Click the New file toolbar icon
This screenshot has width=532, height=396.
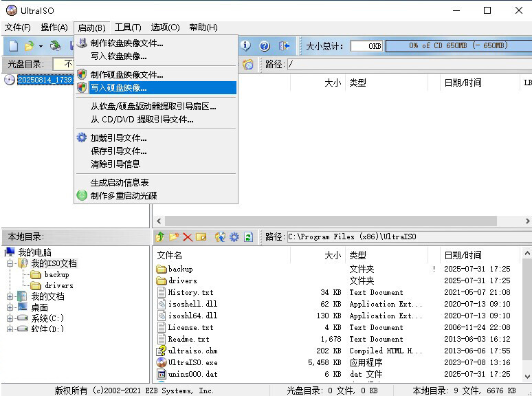13,45
